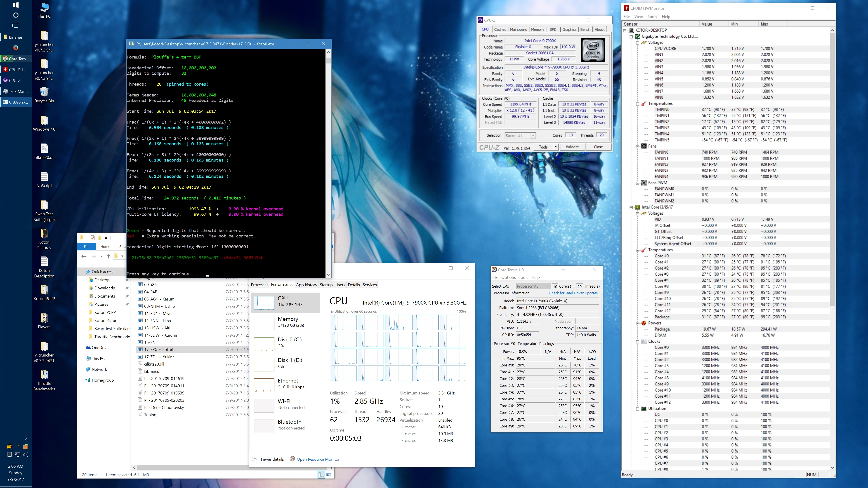Click Fewer details toggle arrow
868x488 pixels.
click(x=255, y=459)
